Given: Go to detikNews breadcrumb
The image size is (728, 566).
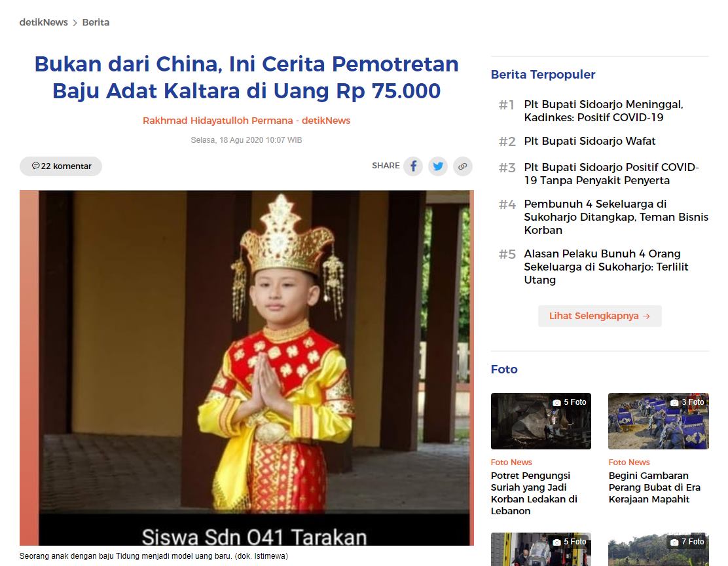Looking at the screenshot, I should point(44,22).
